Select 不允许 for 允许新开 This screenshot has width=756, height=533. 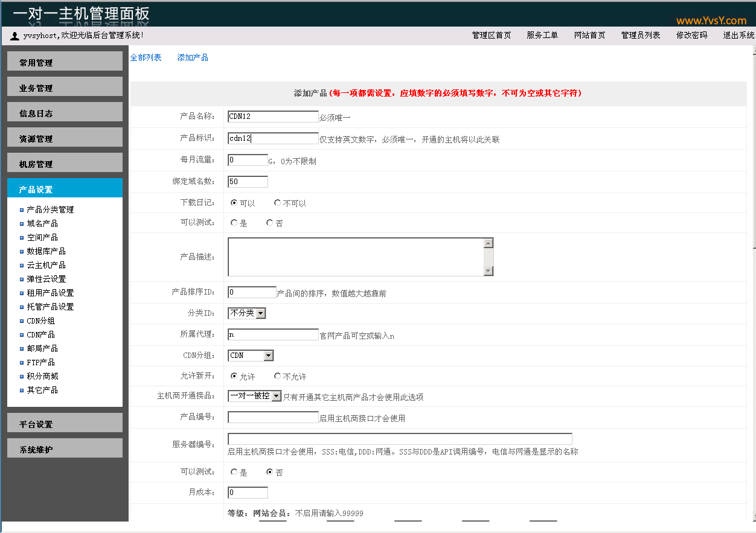(x=277, y=376)
